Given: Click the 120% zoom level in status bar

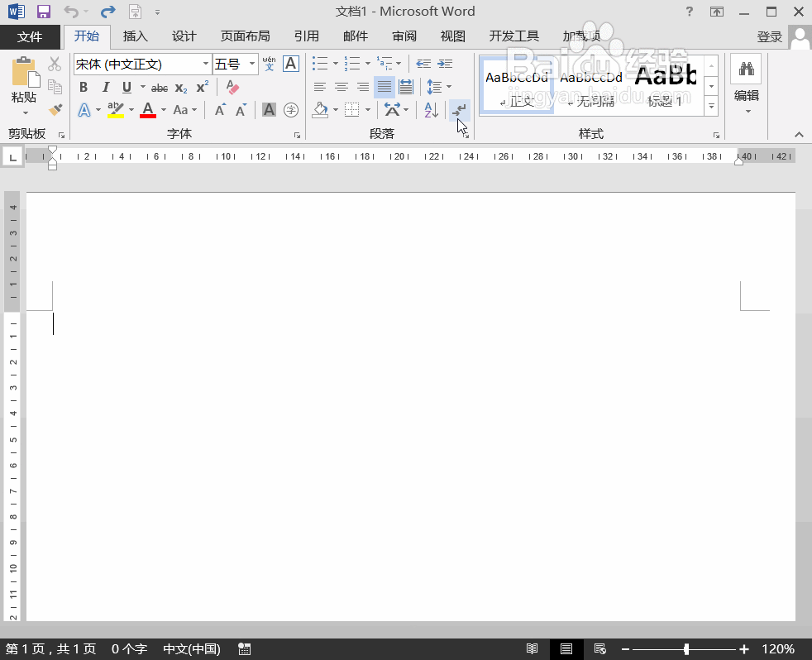Looking at the screenshot, I should [x=778, y=649].
